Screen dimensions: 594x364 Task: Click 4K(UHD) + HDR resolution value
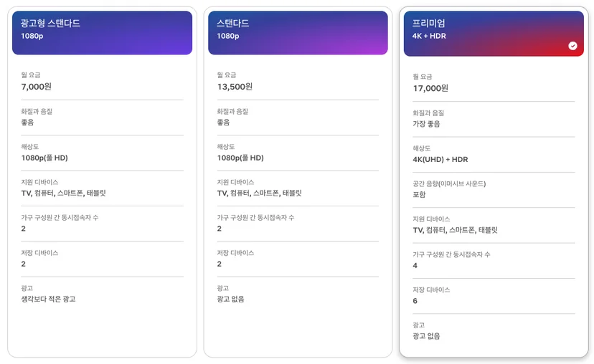(x=440, y=159)
